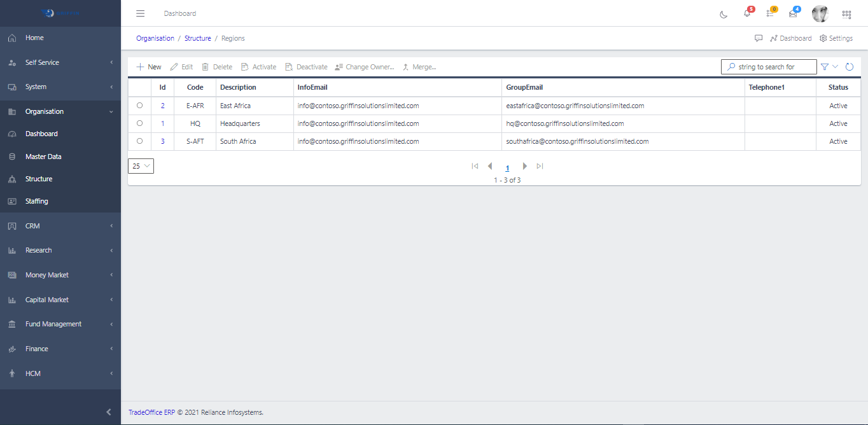The image size is (868, 425).
Task: Expand the filter dropdown arrow
Action: click(836, 67)
